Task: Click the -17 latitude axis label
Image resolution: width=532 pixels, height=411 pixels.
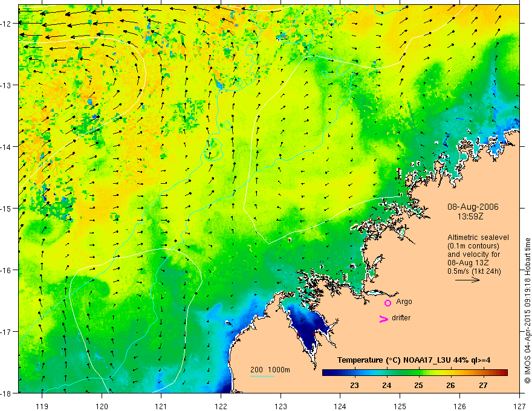Action: 7,332
